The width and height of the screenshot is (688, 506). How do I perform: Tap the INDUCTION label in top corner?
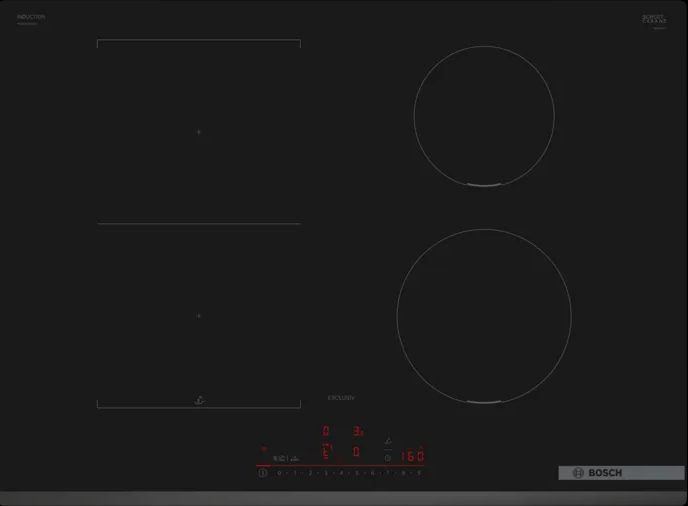pos(31,17)
